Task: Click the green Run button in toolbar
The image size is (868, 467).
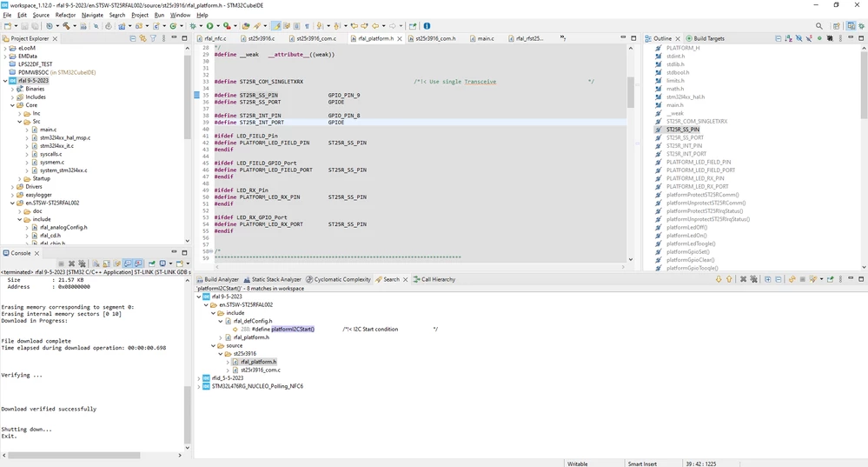Action: (209, 26)
